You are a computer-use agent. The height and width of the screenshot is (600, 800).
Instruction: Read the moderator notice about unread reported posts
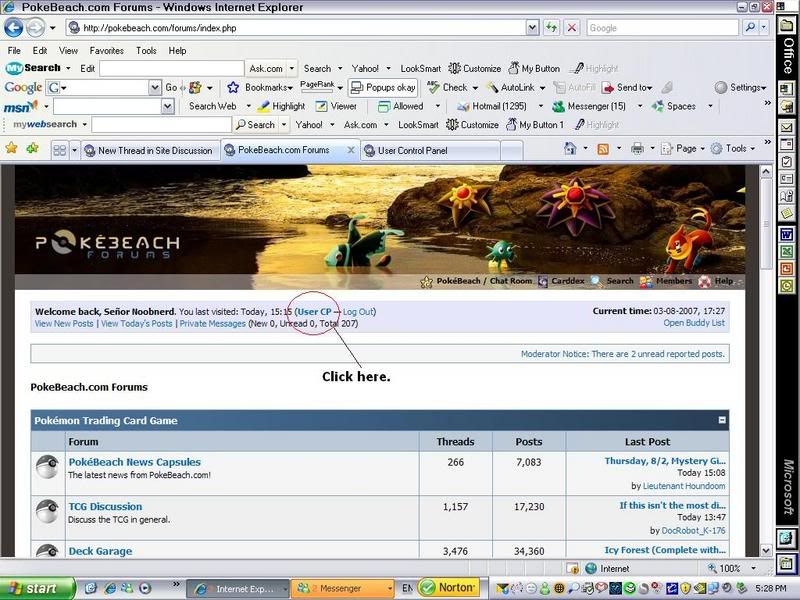[x=622, y=354]
